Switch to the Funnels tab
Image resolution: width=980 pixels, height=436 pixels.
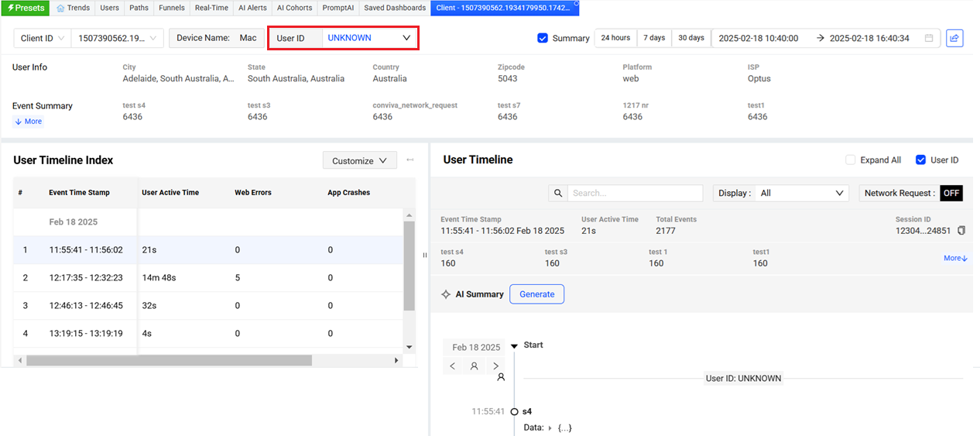click(x=171, y=8)
